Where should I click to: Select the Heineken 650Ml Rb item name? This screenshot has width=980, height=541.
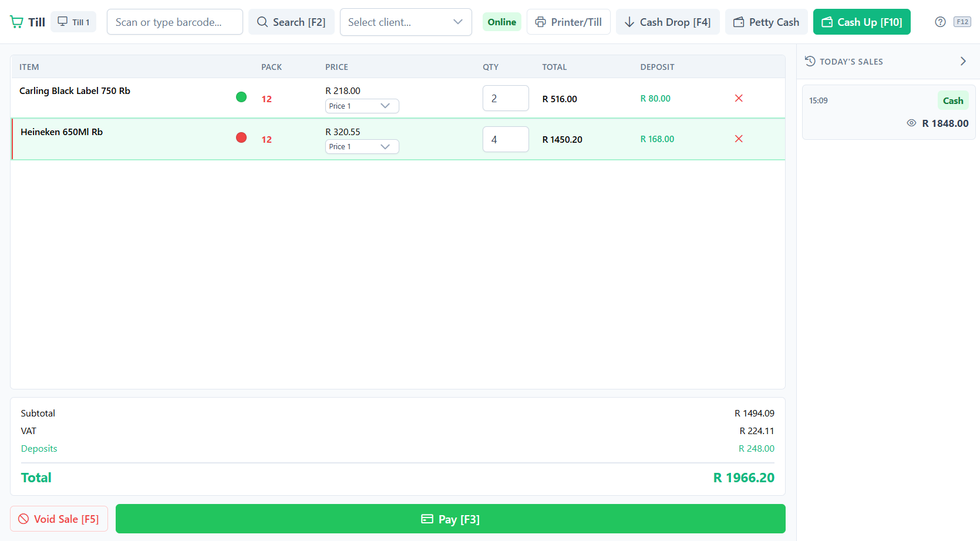62,132
